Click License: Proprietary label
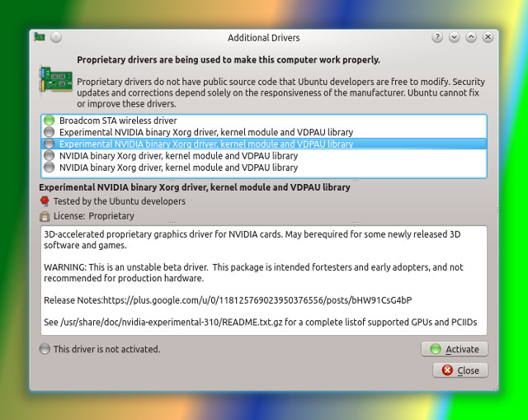Viewport: 528px width, 420px height. pyautogui.click(x=94, y=216)
